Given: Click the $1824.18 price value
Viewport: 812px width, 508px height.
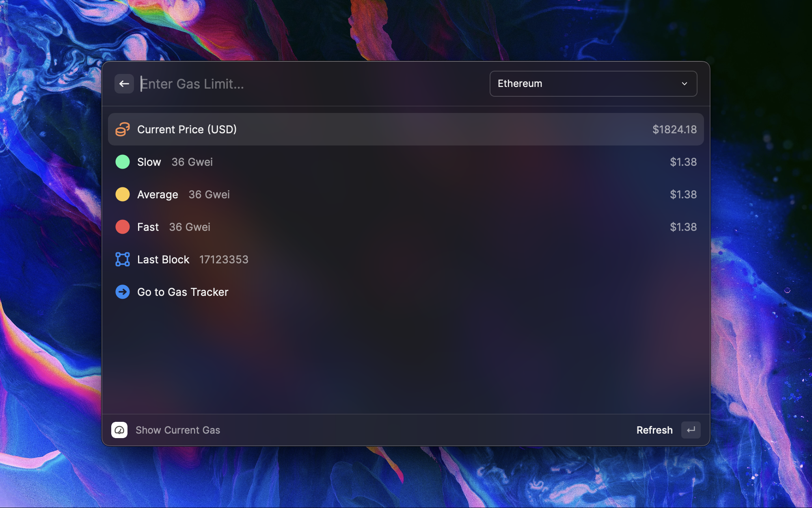Looking at the screenshot, I should tap(674, 129).
